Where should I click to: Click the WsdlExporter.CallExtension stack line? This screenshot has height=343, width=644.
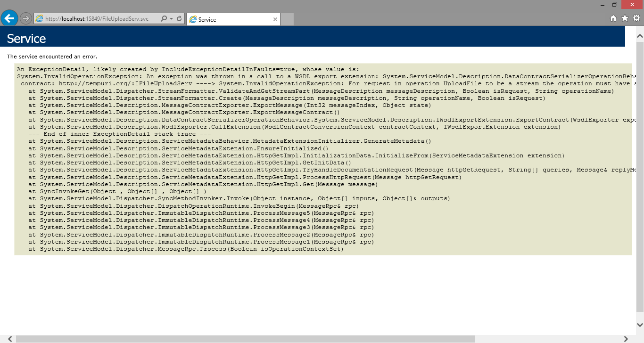click(295, 127)
